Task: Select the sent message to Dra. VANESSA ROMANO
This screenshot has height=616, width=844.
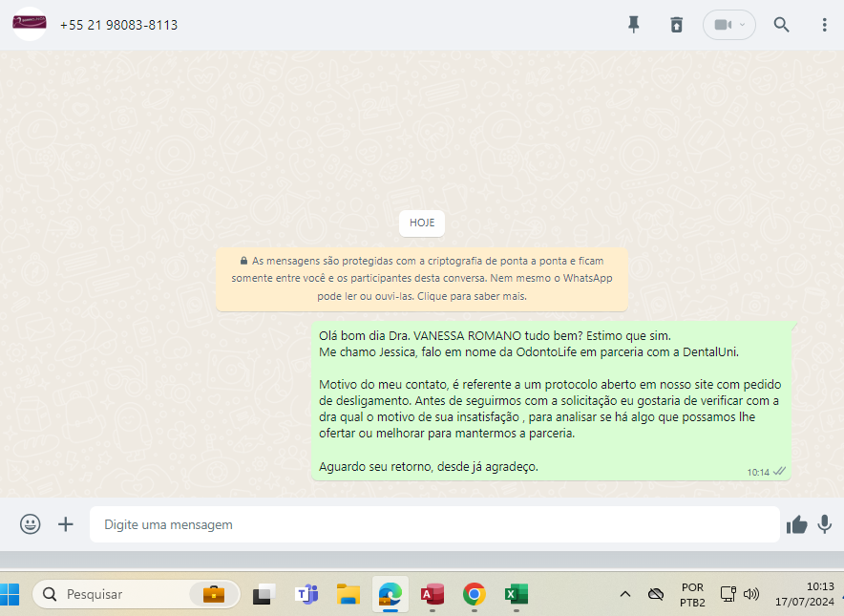Action: [551, 401]
